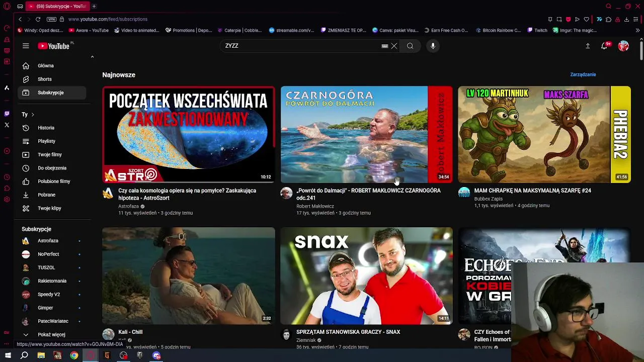Open the Windy bookmark
The image size is (644, 362).
click(40, 30)
